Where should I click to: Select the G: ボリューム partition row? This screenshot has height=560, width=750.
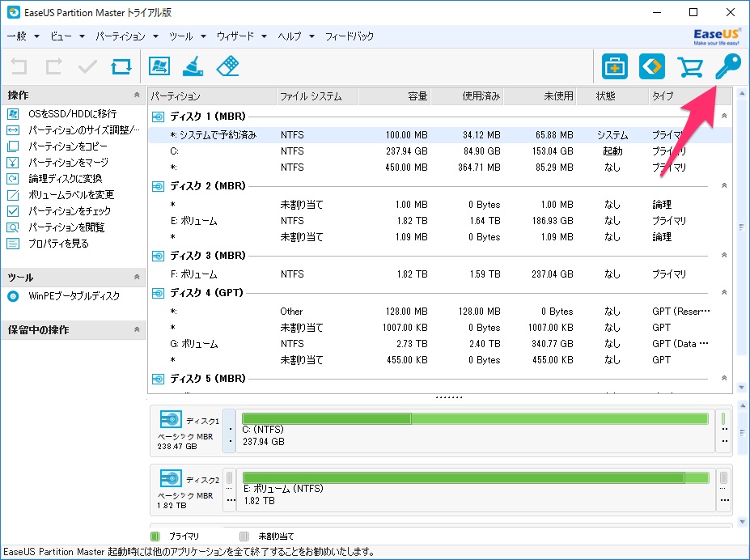pos(439,344)
